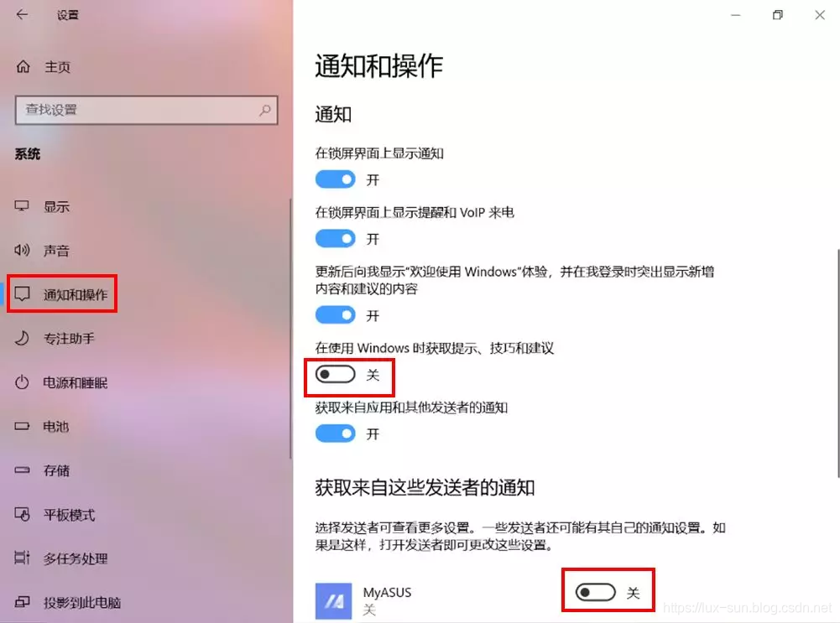This screenshot has width=840, height=623.
Task: Click the right pane vertical scrollbar
Action: tap(837, 363)
